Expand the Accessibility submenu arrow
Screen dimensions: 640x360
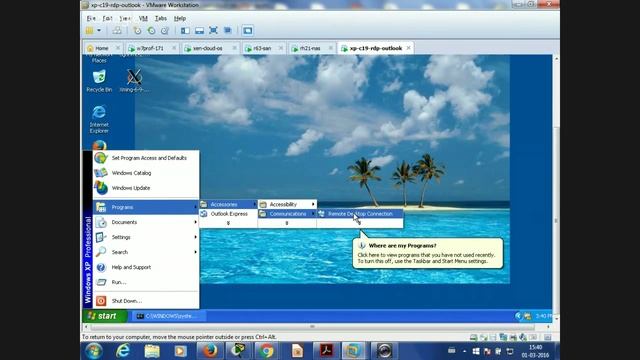(x=313, y=204)
